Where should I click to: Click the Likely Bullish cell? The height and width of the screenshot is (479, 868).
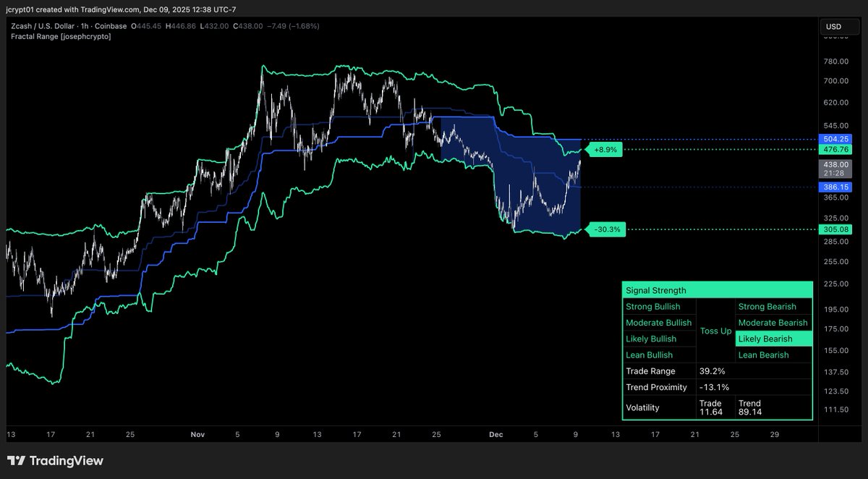pos(659,339)
